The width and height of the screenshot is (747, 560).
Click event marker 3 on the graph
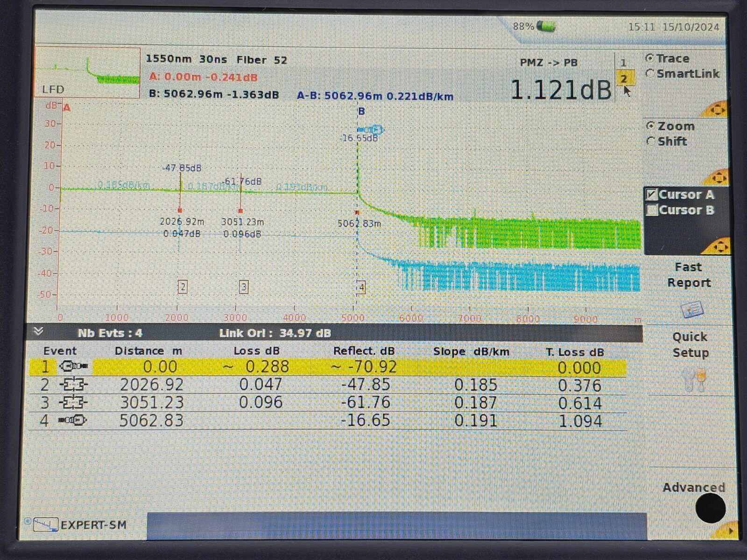click(x=244, y=287)
